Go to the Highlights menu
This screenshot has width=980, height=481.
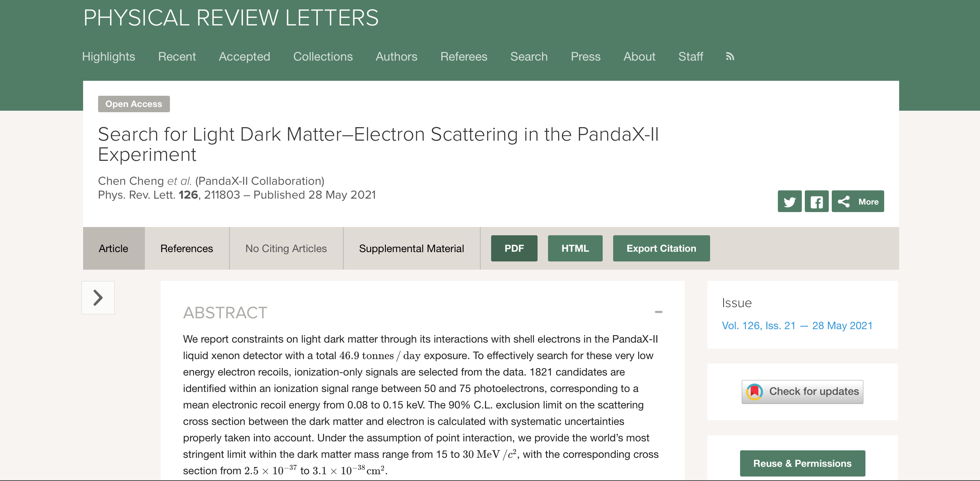coord(109,56)
